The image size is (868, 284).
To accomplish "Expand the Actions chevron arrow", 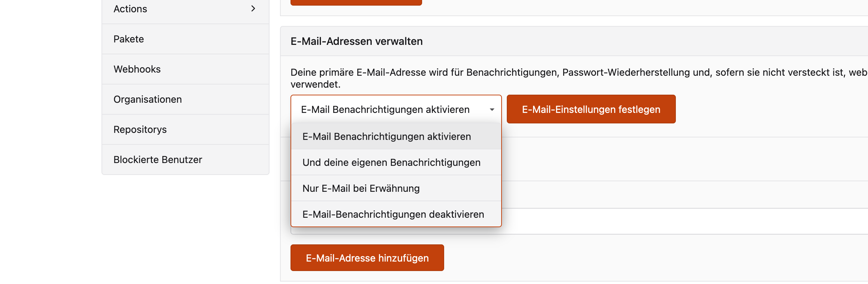I will coord(253,9).
